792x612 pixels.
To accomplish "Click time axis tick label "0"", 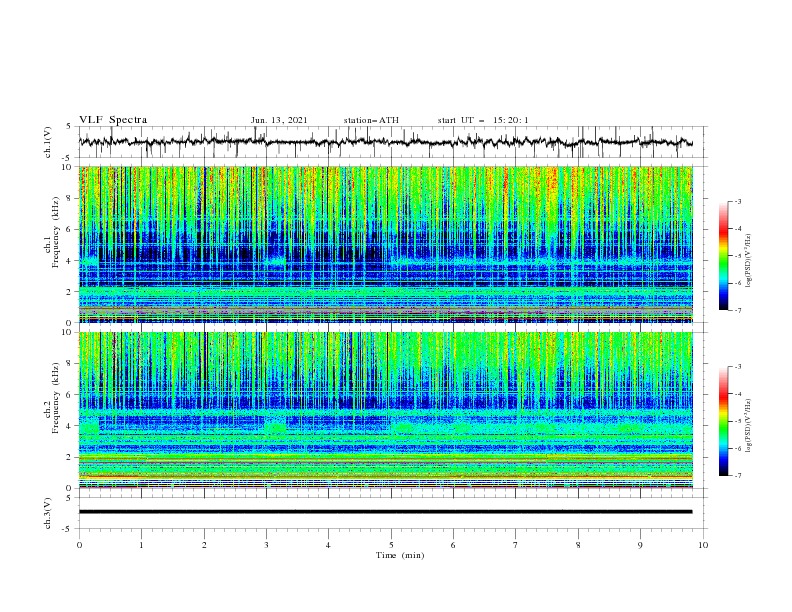I will pyautogui.click(x=79, y=545).
